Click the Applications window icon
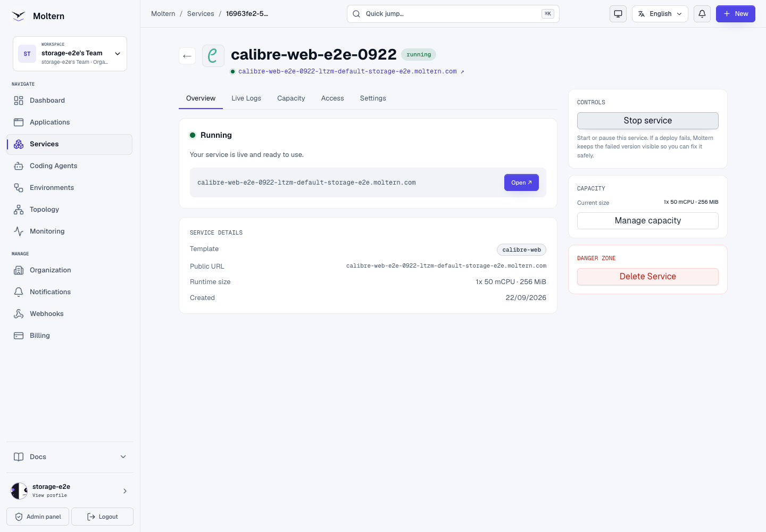The width and height of the screenshot is (766, 532). (x=19, y=122)
